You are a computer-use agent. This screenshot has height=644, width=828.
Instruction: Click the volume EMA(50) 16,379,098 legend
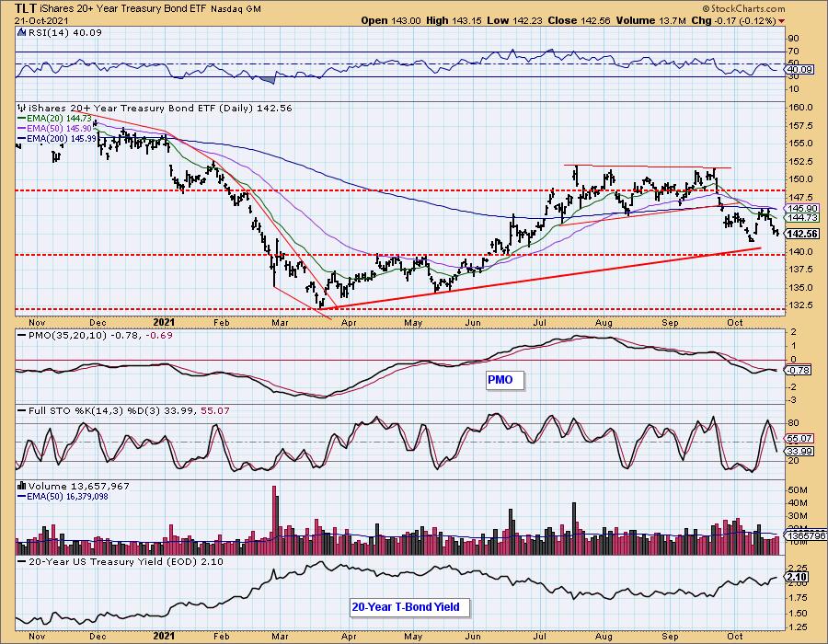click(x=63, y=497)
